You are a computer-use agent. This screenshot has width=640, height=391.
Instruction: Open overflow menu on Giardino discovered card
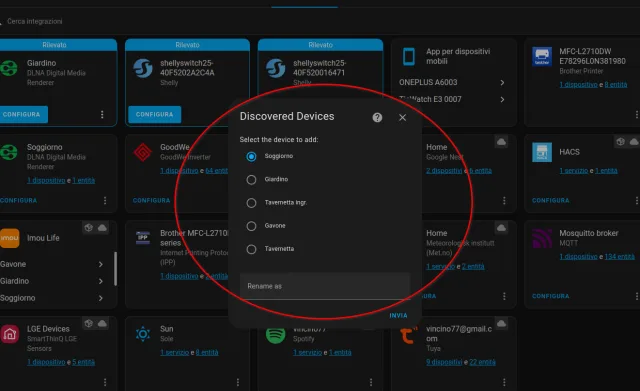coord(102,115)
